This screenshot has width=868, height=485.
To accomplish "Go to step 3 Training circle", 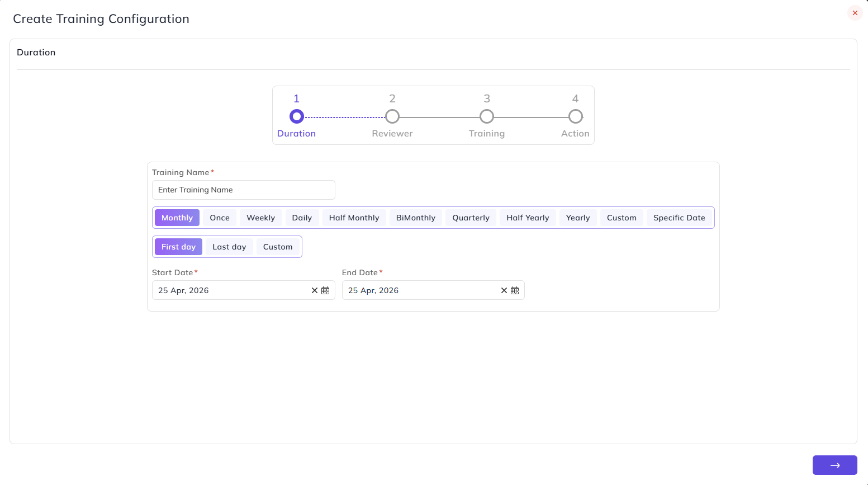I will tap(487, 116).
